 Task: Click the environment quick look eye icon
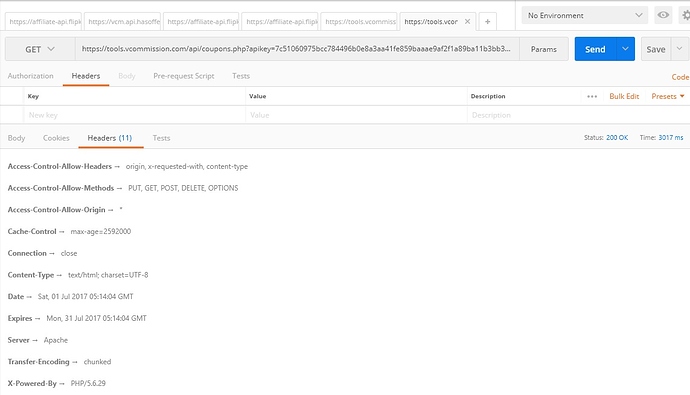(x=663, y=15)
